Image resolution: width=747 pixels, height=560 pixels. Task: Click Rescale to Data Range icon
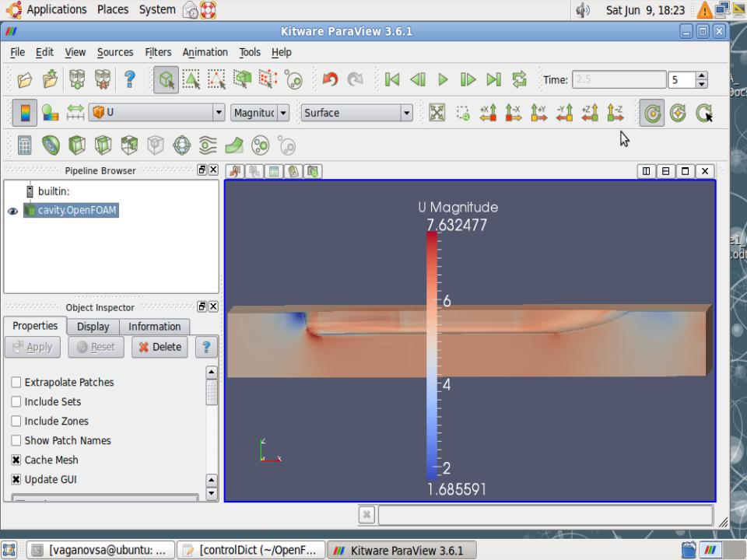tap(75, 113)
